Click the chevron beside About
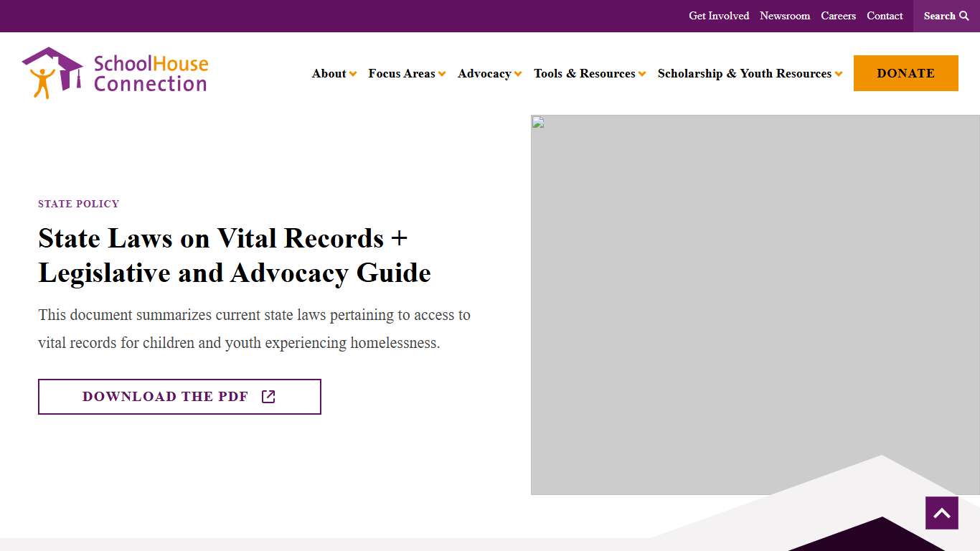 [x=353, y=73]
